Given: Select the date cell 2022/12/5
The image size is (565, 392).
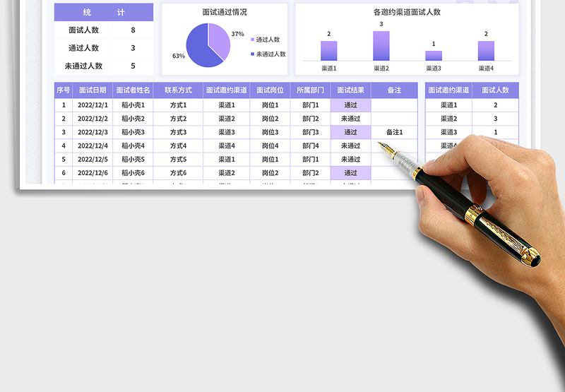Looking at the screenshot, I should [x=93, y=160].
